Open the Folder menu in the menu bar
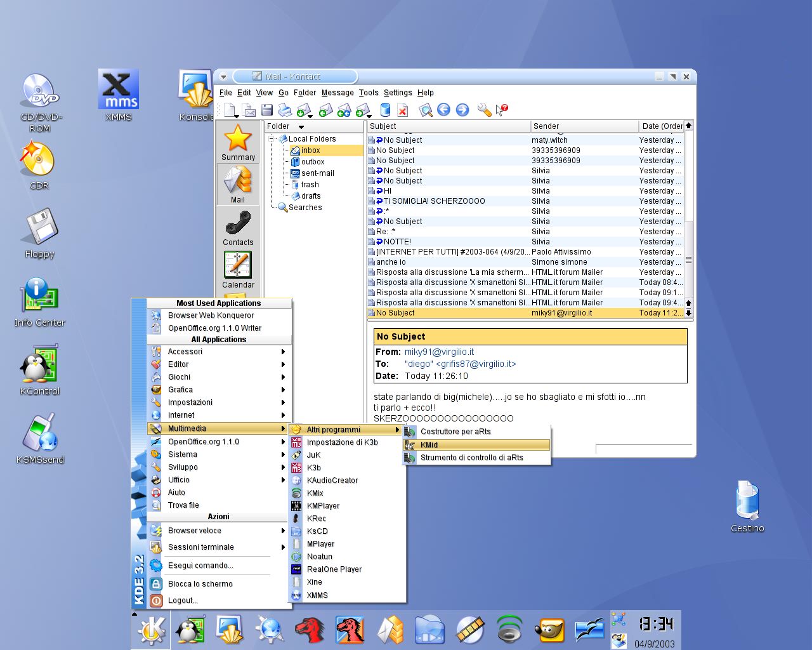Viewport: 812px width, 650px height. (304, 93)
